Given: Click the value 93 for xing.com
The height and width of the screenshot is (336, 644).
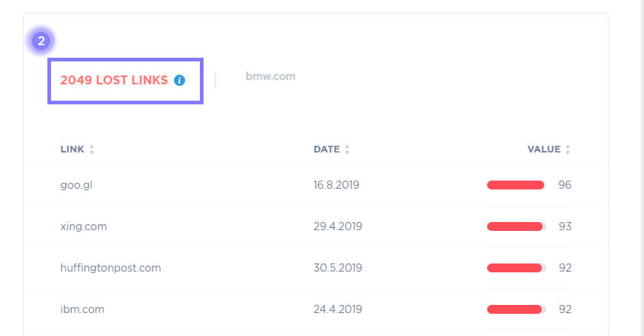Looking at the screenshot, I should (565, 226).
